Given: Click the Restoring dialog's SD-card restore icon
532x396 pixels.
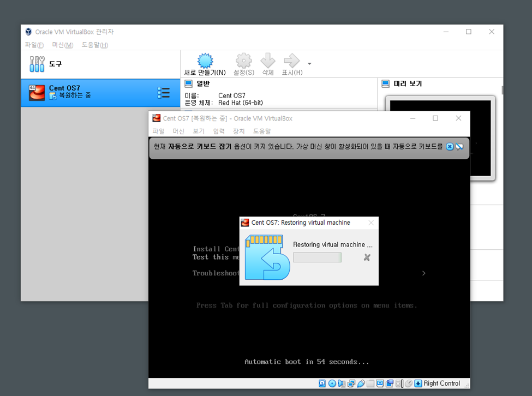Looking at the screenshot, I should 267,257.
